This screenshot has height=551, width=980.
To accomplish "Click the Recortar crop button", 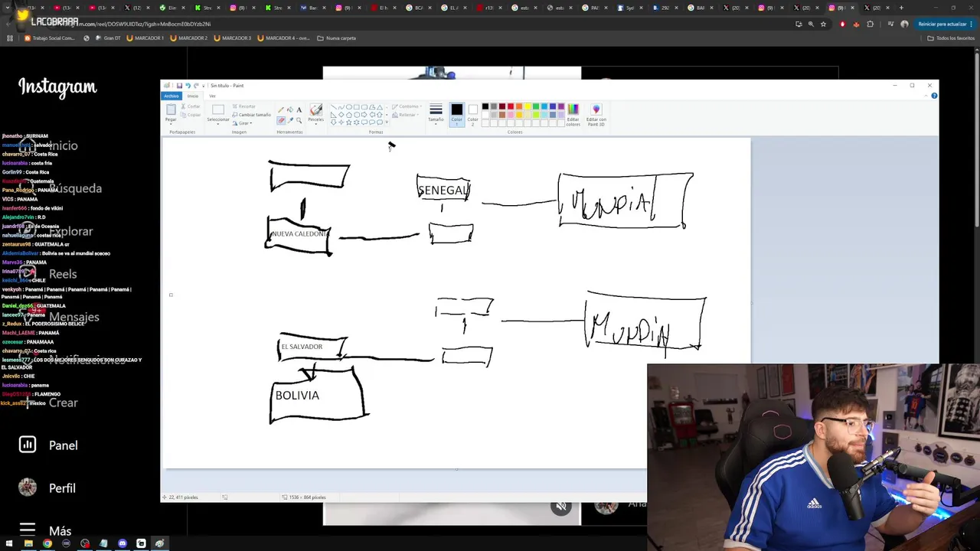I will click(x=243, y=106).
